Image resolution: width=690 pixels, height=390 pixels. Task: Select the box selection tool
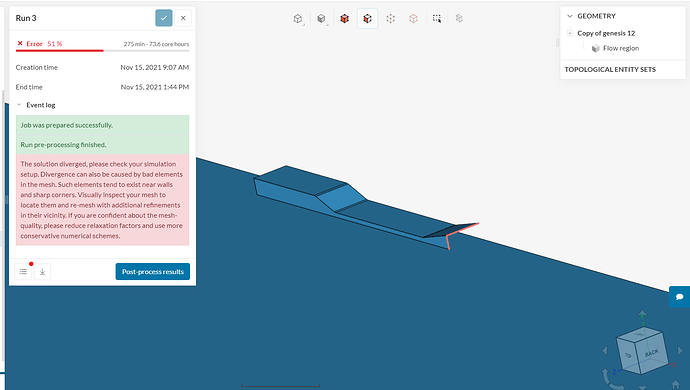click(x=437, y=18)
